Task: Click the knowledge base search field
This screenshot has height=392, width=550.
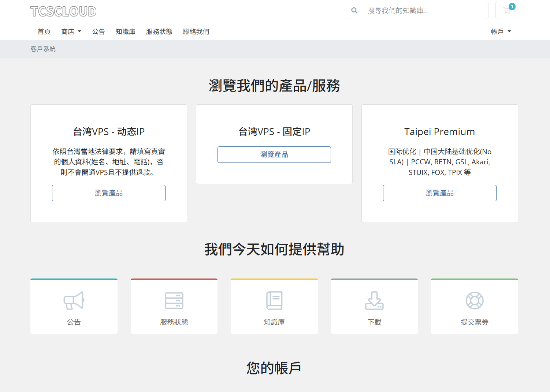Action: (x=425, y=11)
